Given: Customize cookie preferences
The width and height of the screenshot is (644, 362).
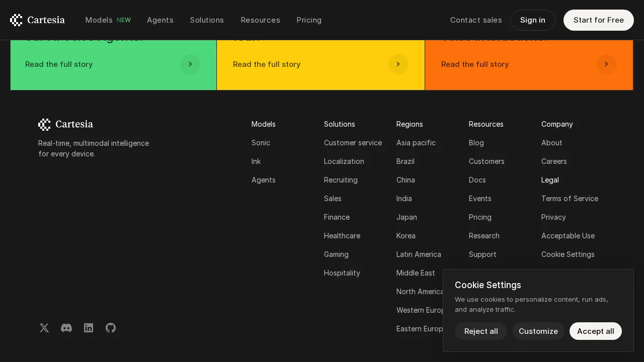Looking at the screenshot, I should point(538,331).
